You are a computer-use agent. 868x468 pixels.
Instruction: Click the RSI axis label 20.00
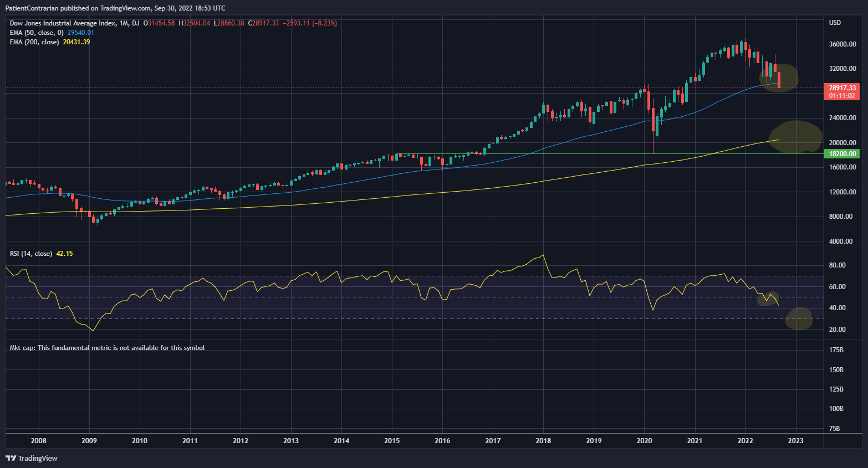coord(837,330)
